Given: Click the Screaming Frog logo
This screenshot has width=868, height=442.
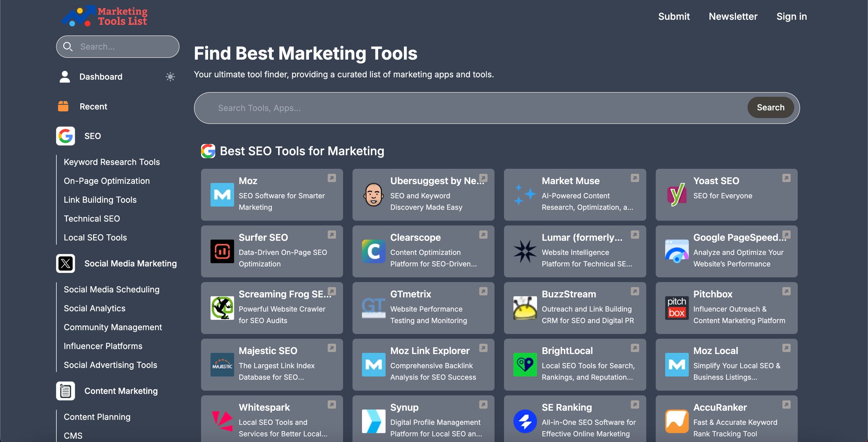Looking at the screenshot, I should tap(222, 308).
